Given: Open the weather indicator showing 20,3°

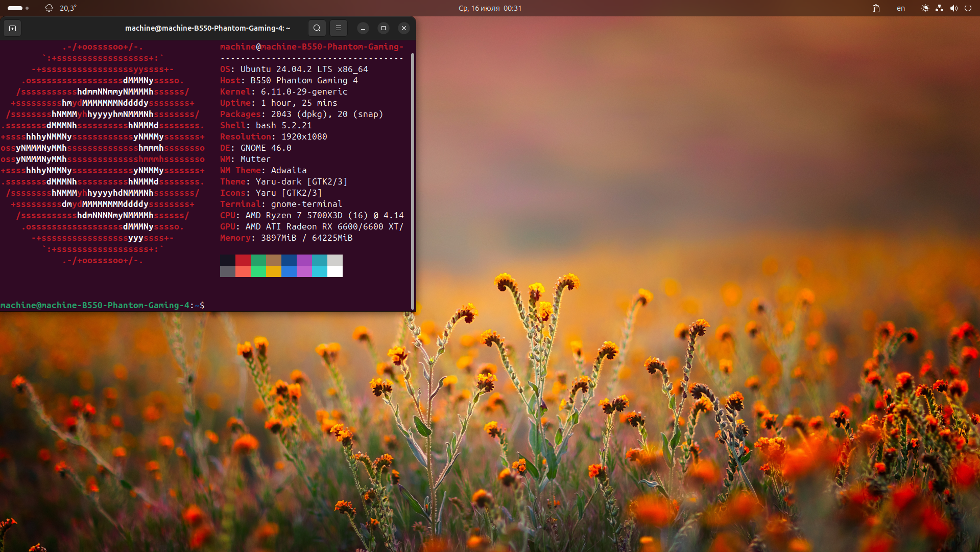Looking at the screenshot, I should pyautogui.click(x=61, y=8).
